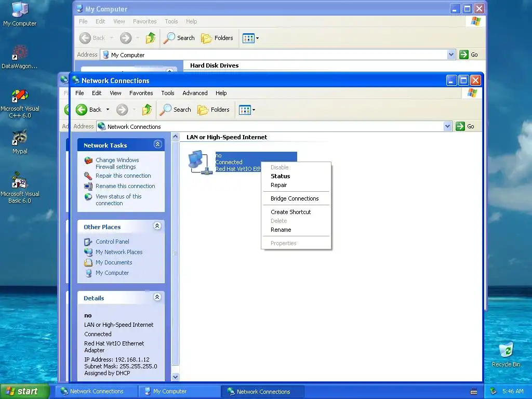Open address dropdown in My Computer window

pos(451,55)
